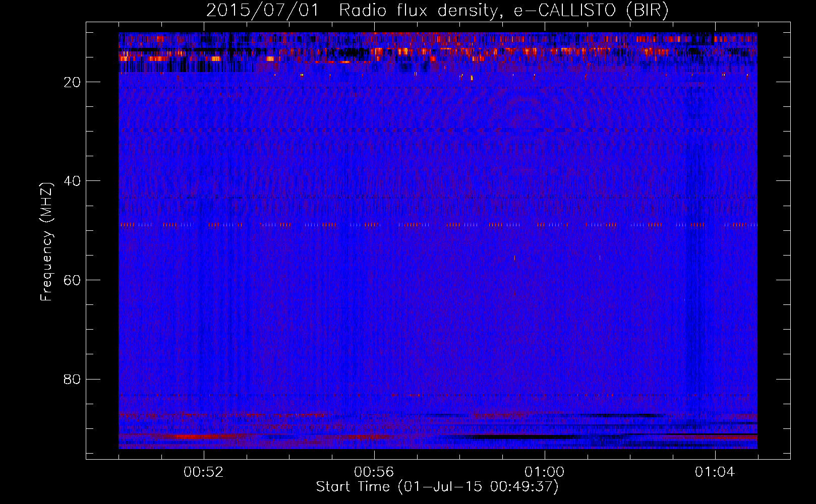Click the "Start Time (01-Jul-15 00:49:37)" label
Image resolution: width=816 pixels, height=504 pixels.
437,487
